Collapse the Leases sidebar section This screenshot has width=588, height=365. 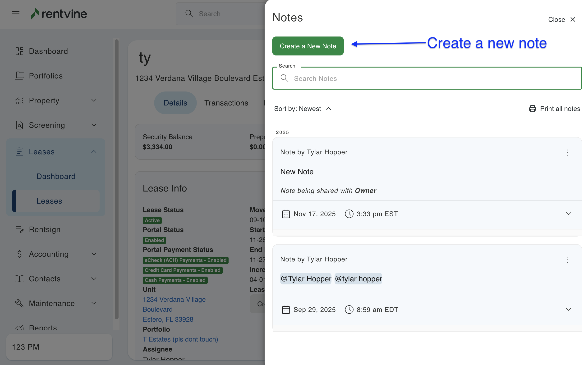(94, 152)
